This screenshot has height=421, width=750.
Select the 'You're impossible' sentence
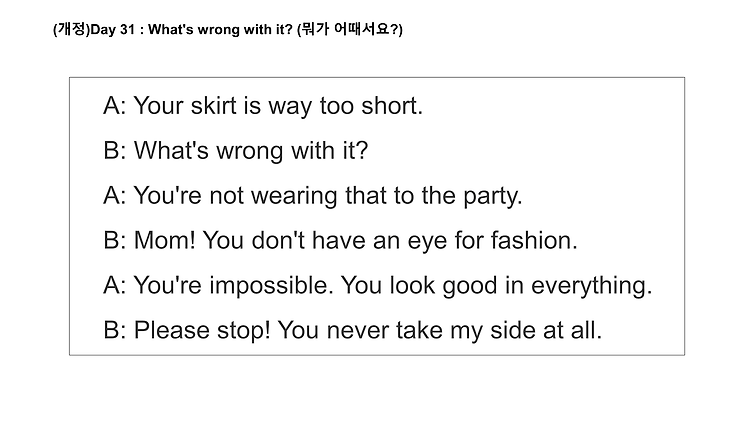coord(233,286)
